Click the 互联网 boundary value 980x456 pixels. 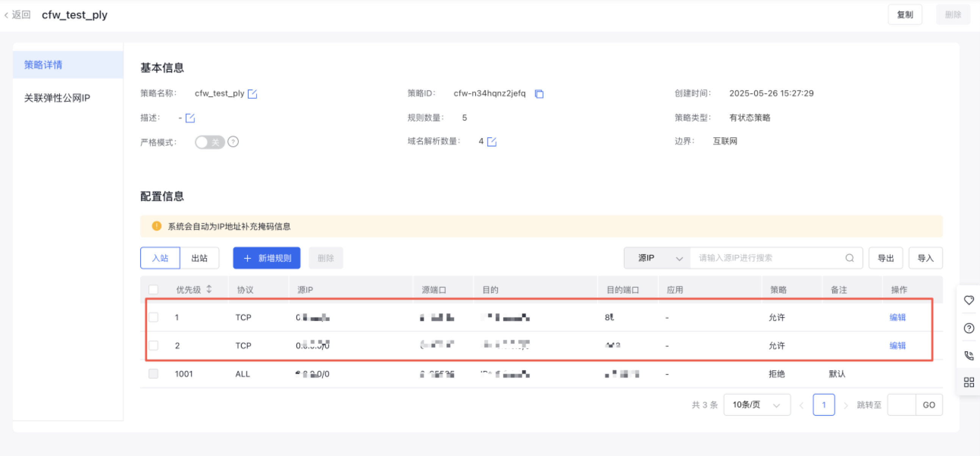point(725,142)
